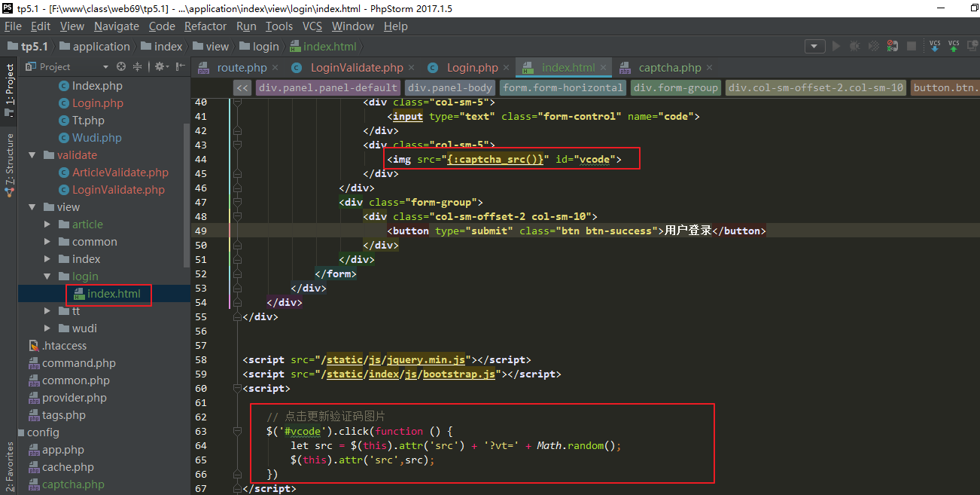
Task: Click the Stop square icon
Action: (x=912, y=46)
